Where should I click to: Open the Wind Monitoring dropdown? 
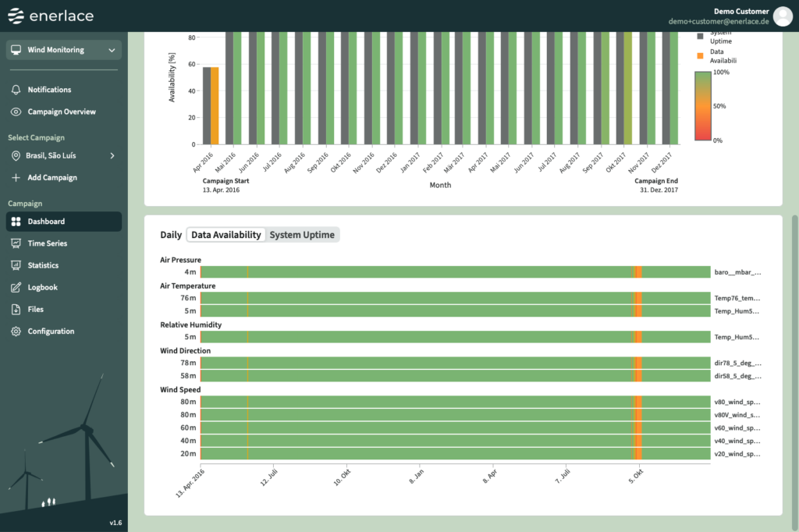64,50
